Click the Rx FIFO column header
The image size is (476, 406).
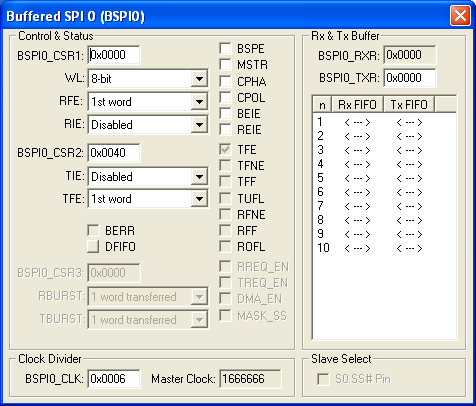click(357, 105)
